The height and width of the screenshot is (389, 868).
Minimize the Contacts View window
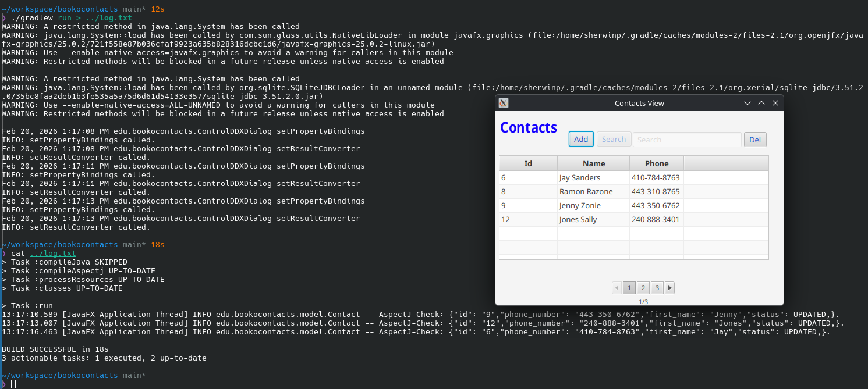tap(748, 103)
